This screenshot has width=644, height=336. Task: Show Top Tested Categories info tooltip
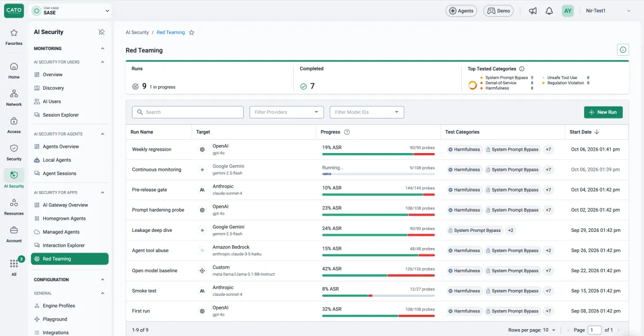click(x=522, y=69)
